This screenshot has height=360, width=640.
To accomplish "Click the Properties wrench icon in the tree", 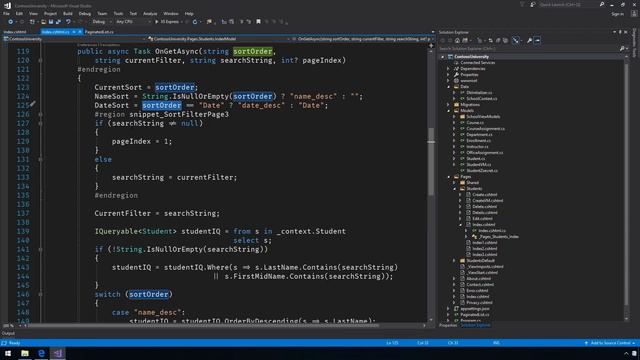I will coord(456,75).
